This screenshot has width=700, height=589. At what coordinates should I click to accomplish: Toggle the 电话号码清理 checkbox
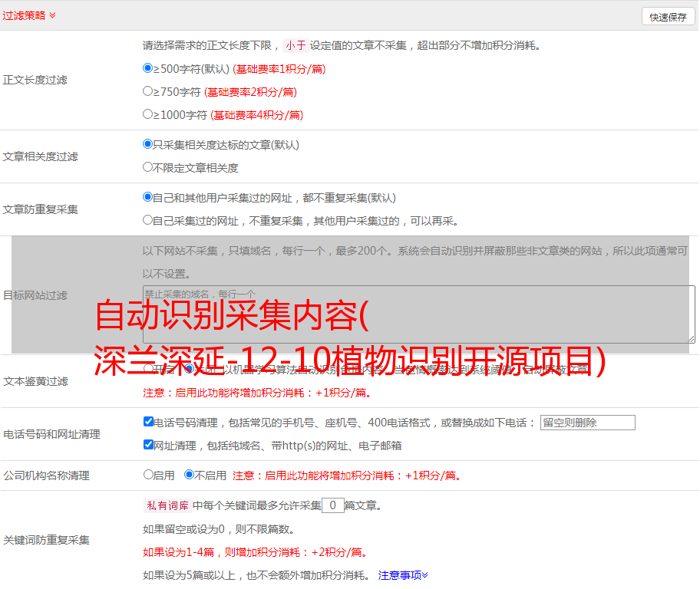(149, 422)
